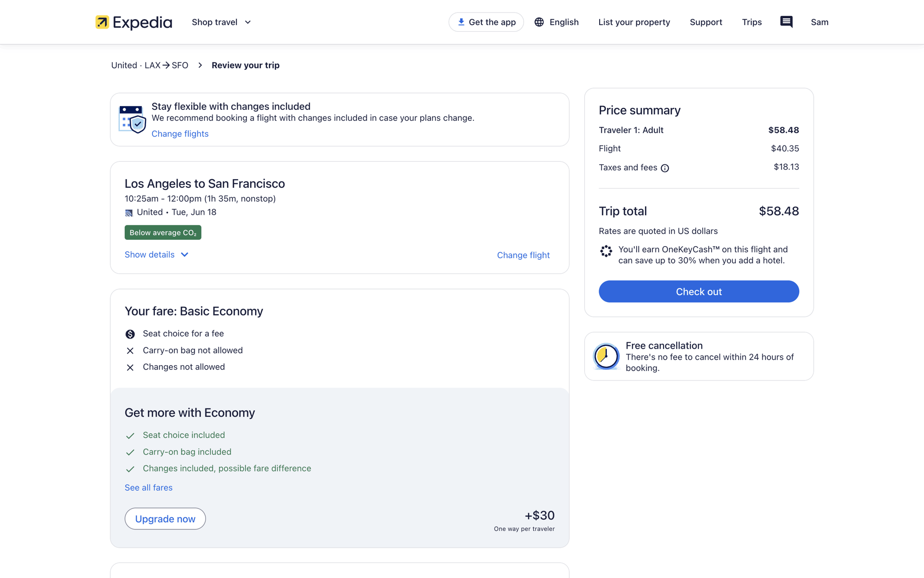The width and height of the screenshot is (924, 578).
Task: Click the Get more with Economy heading
Action: point(190,413)
